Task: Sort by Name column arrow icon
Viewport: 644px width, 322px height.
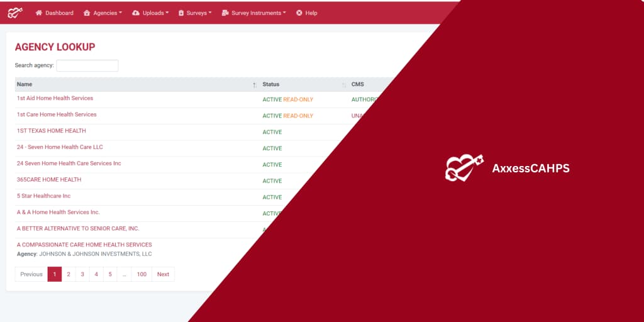Action: [254, 85]
